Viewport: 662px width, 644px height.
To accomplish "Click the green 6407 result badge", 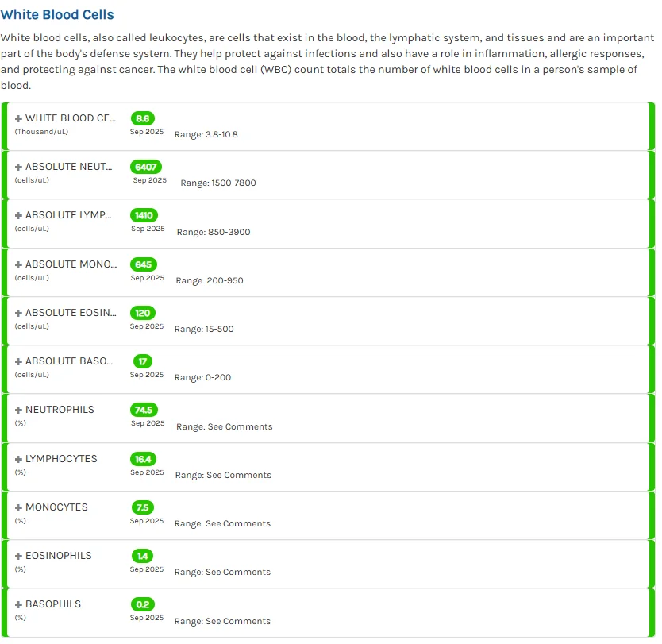I will pos(146,167).
